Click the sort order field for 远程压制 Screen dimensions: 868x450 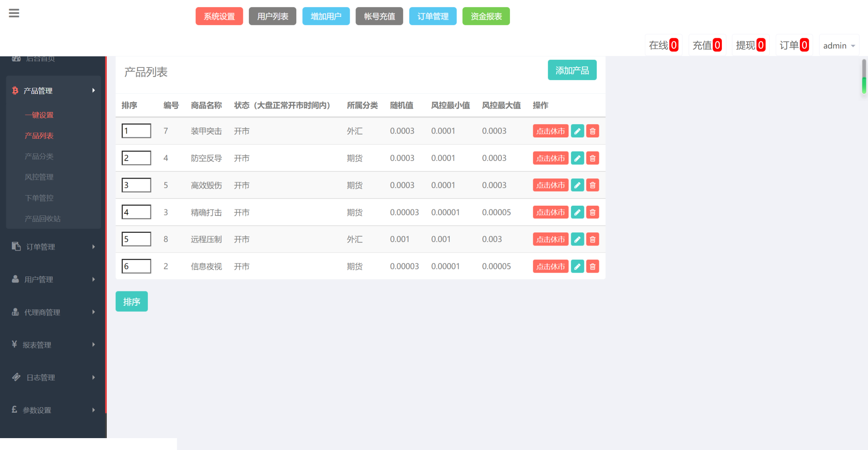point(136,239)
